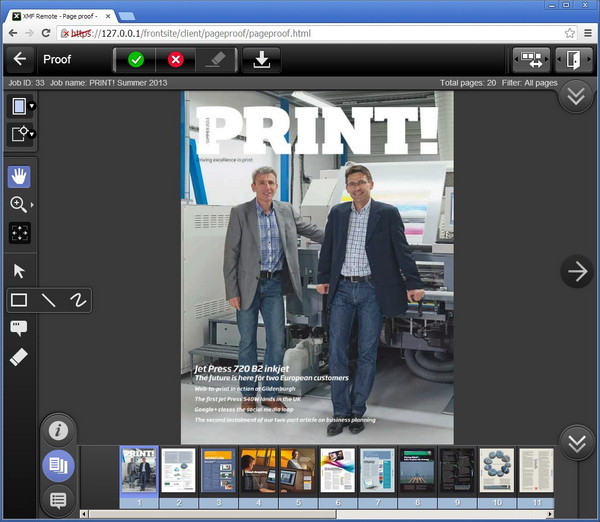Click the green approve checkmark button
Screen dimensions: 600x522
(x=136, y=60)
